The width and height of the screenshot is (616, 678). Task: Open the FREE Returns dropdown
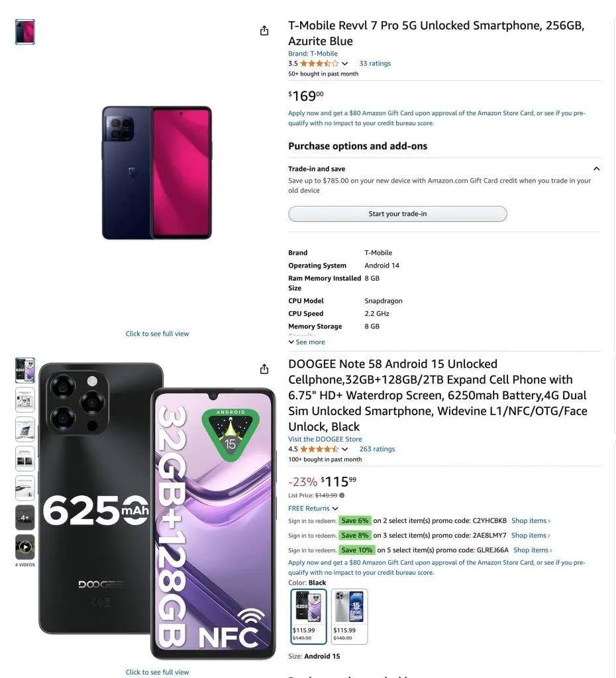click(x=313, y=508)
